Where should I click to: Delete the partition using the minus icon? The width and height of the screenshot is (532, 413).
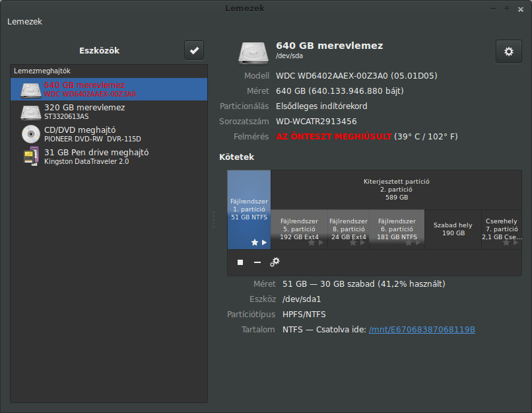point(257,262)
